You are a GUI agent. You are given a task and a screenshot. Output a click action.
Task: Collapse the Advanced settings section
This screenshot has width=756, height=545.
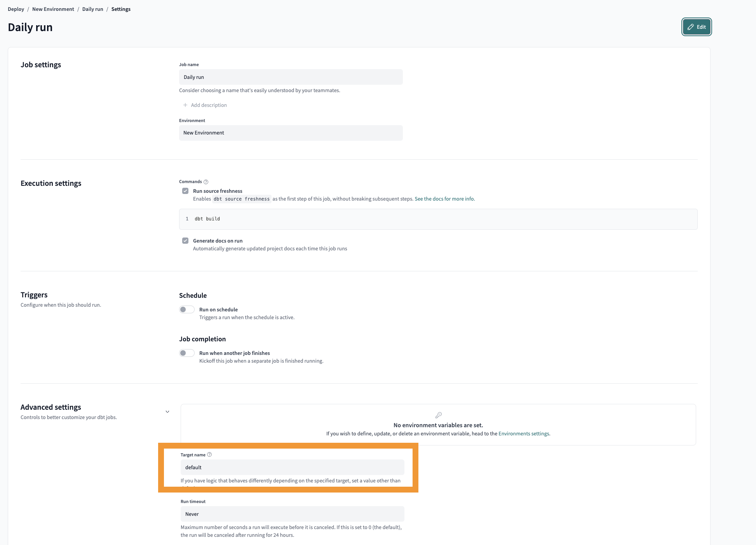pos(167,411)
